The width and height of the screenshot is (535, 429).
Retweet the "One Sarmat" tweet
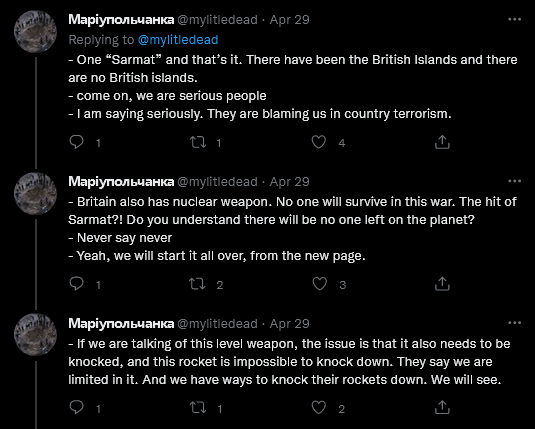198,142
